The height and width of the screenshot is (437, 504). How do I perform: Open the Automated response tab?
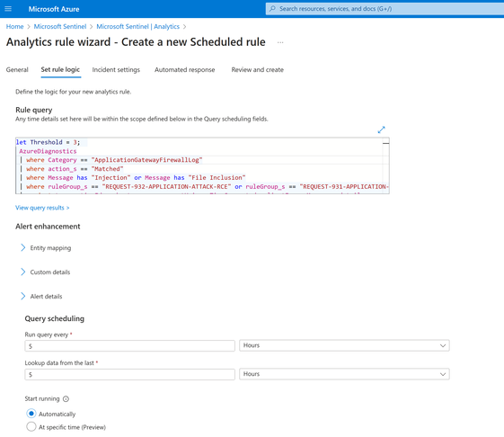click(x=184, y=70)
